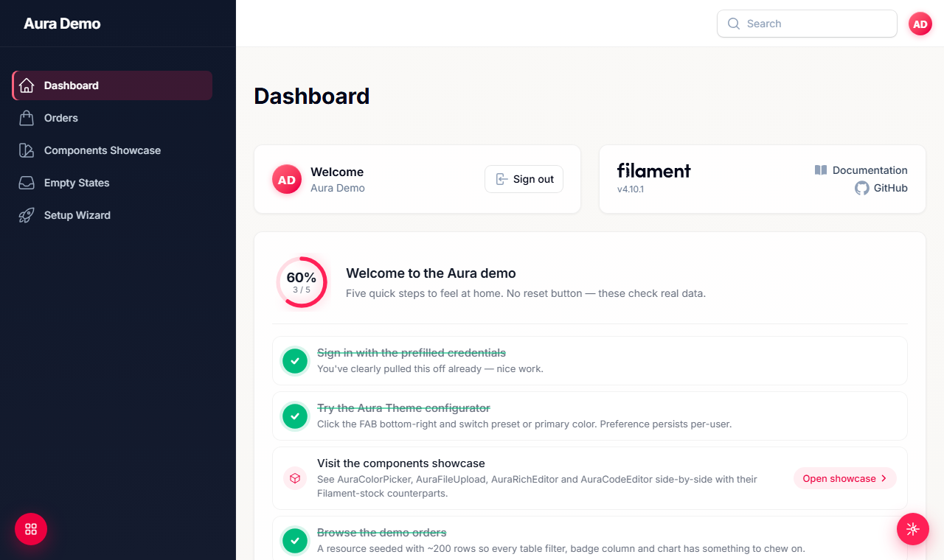Click the Orders shopping bag icon

[x=27, y=118]
